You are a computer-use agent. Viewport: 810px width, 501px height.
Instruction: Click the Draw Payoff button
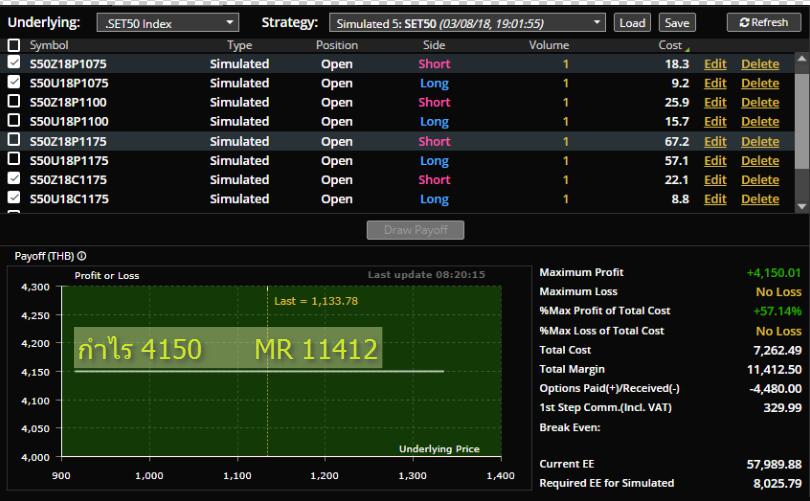pos(415,230)
